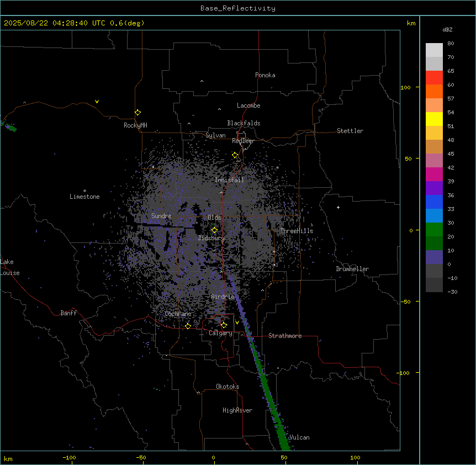Click the Calgary city label

[x=221, y=333]
